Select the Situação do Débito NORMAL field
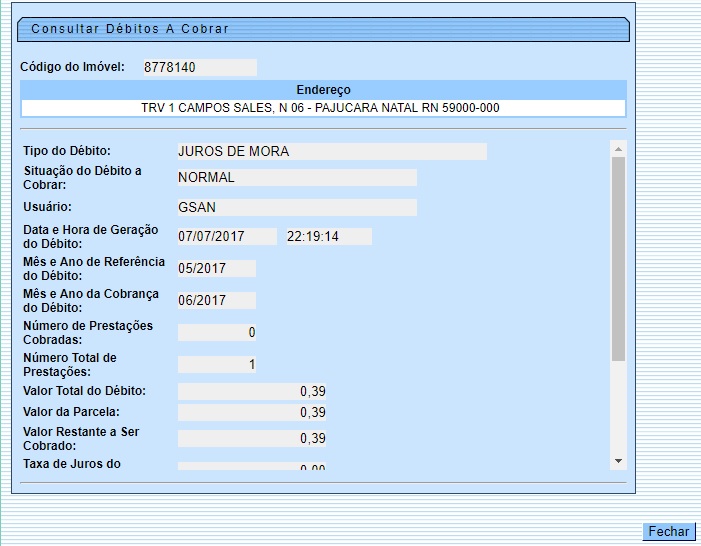701x546 pixels. [296, 178]
